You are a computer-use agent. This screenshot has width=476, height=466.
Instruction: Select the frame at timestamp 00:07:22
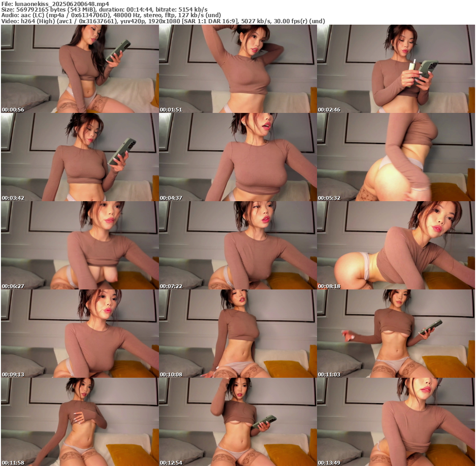(x=238, y=245)
